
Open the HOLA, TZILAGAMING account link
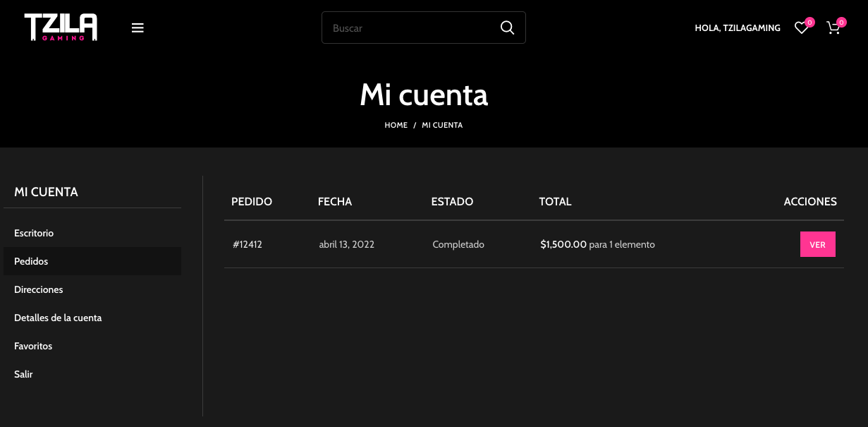click(738, 28)
